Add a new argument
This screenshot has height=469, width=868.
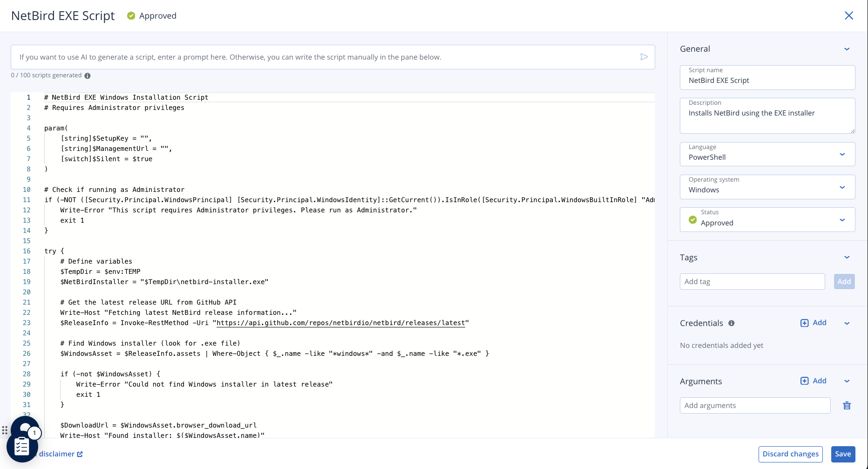[814, 381]
